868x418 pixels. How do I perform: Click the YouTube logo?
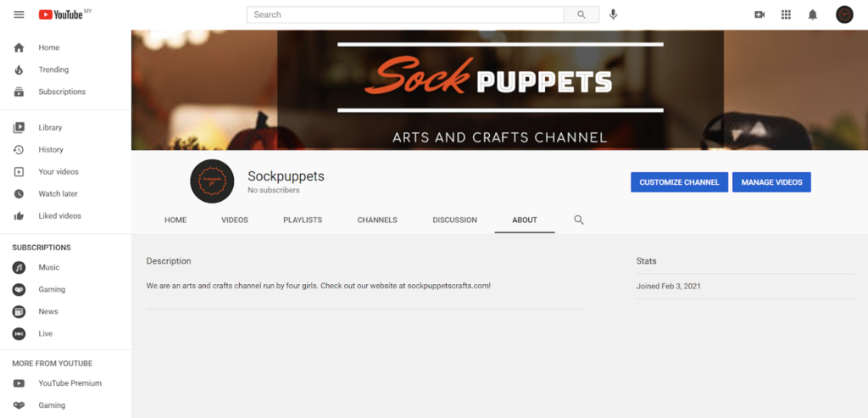pos(63,14)
